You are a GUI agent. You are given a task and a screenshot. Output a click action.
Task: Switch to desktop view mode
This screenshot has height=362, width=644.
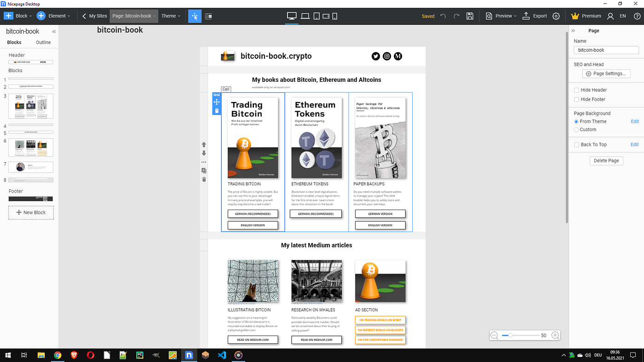pyautogui.click(x=292, y=16)
